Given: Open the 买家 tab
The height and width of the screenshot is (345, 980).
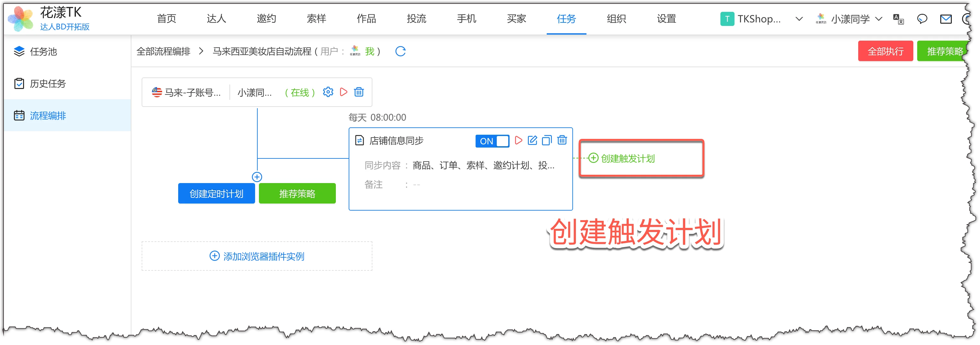Looking at the screenshot, I should [516, 19].
